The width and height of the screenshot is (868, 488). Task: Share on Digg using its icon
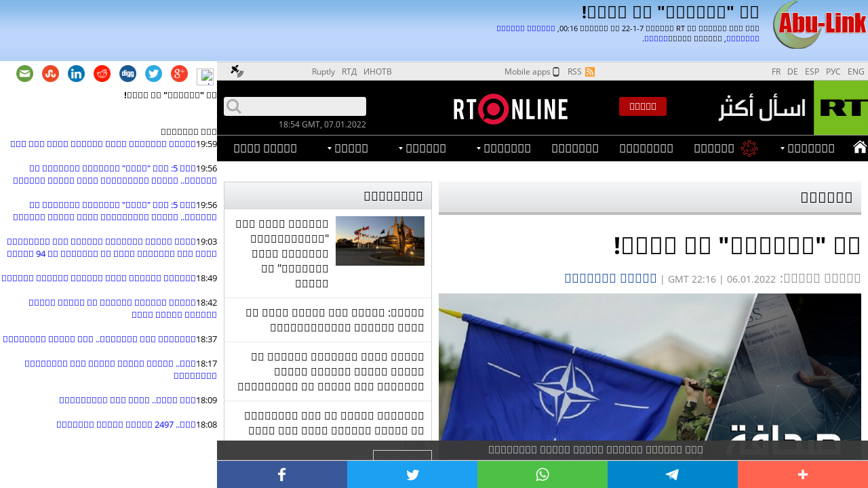click(128, 74)
